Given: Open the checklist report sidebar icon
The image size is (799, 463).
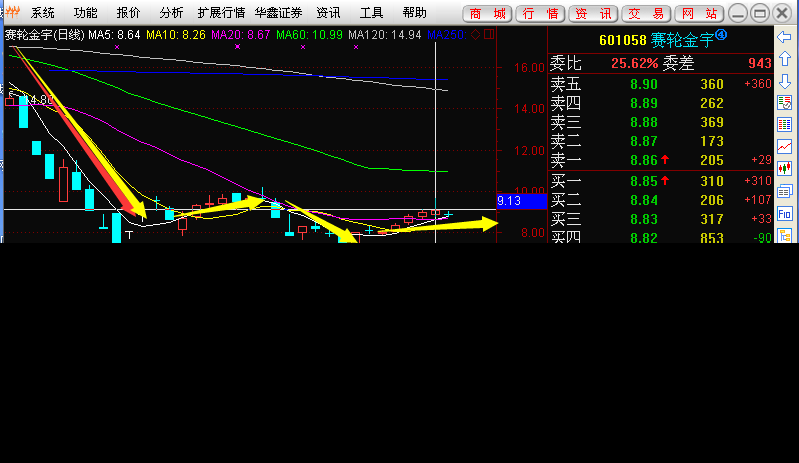Looking at the screenshot, I should tap(784, 103).
